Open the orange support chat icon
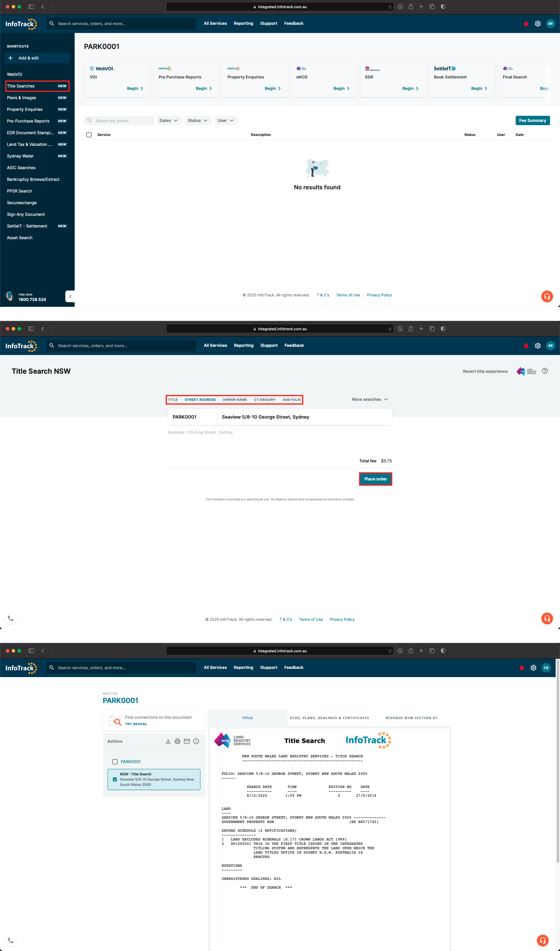The width and height of the screenshot is (560, 951). [547, 296]
